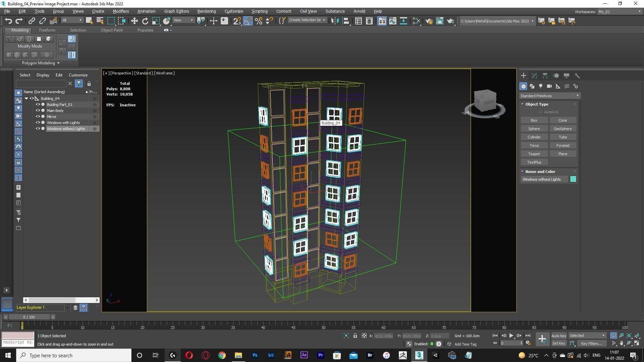Toggle the Angle Snap icon
The image size is (644, 362).
[248, 21]
